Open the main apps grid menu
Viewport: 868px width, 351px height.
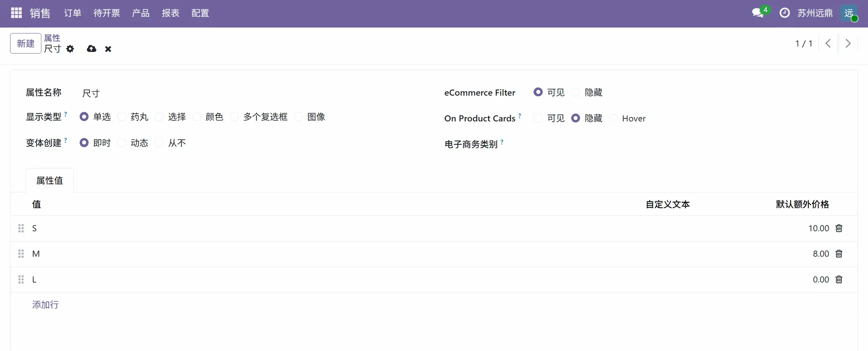tap(16, 13)
